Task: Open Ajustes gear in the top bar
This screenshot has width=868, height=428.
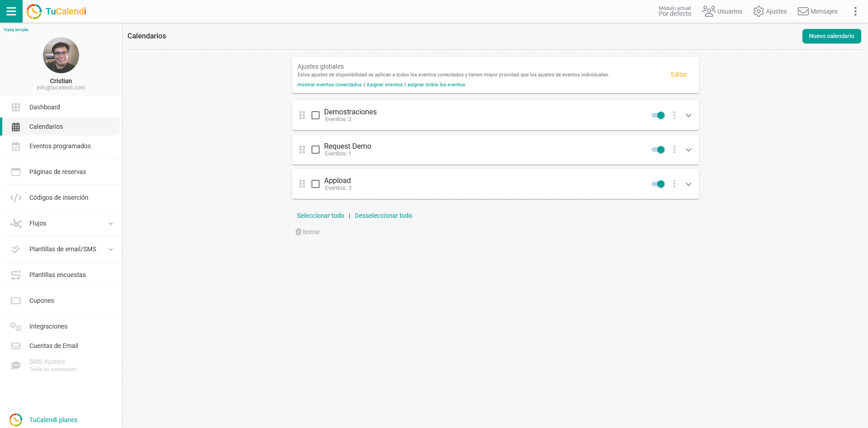Action: tap(770, 11)
